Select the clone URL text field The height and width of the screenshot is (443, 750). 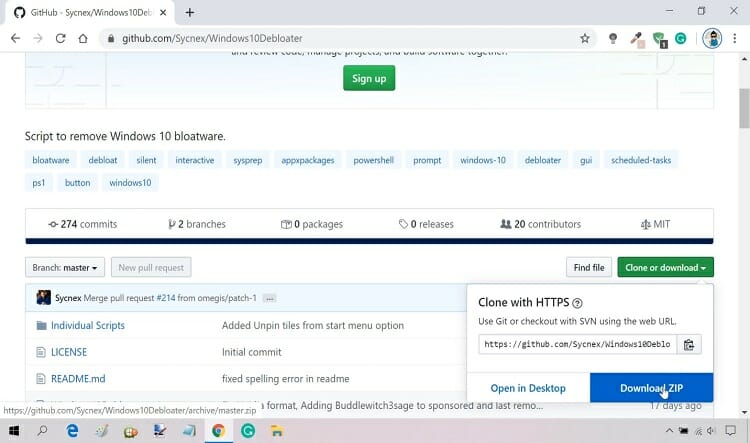pos(577,344)
